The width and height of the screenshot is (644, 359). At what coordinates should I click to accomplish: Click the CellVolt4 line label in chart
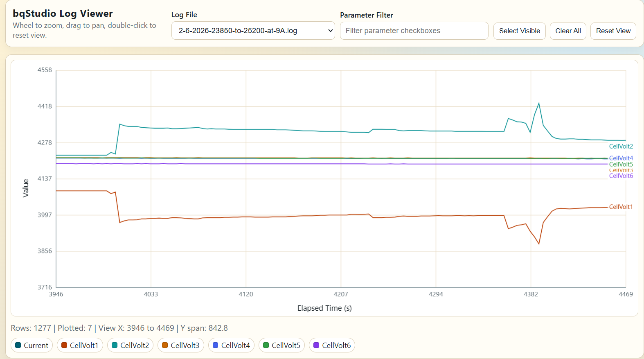pyautogui.click(x=621, y=158)
